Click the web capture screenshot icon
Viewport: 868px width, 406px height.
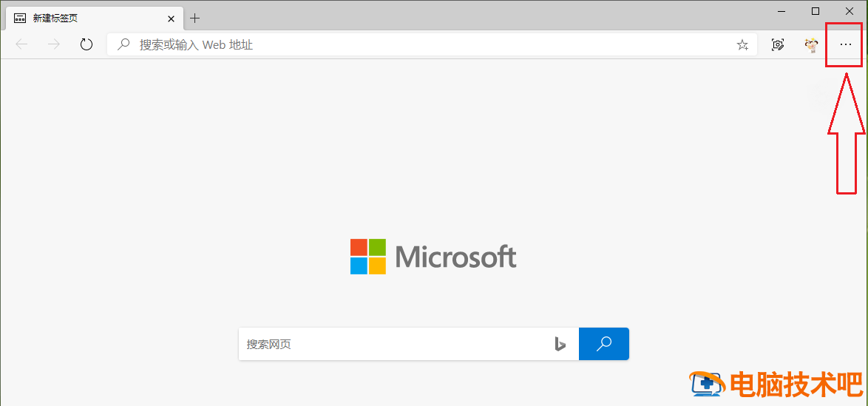tap(778, 45)
